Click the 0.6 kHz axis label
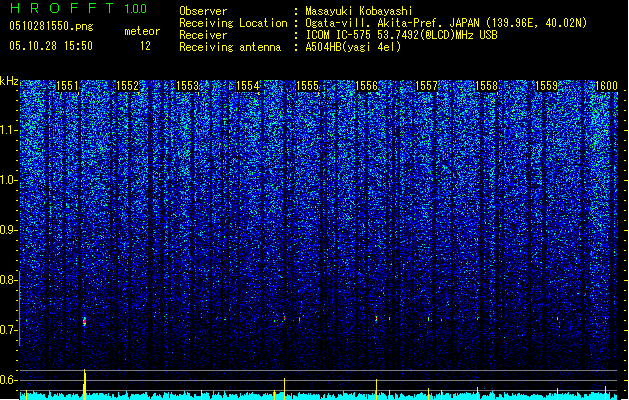629x400 pixels. tap(8, 380)
